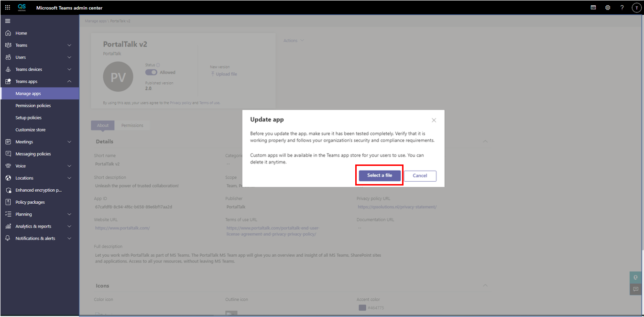Click the Upload file link

(224, 74)
